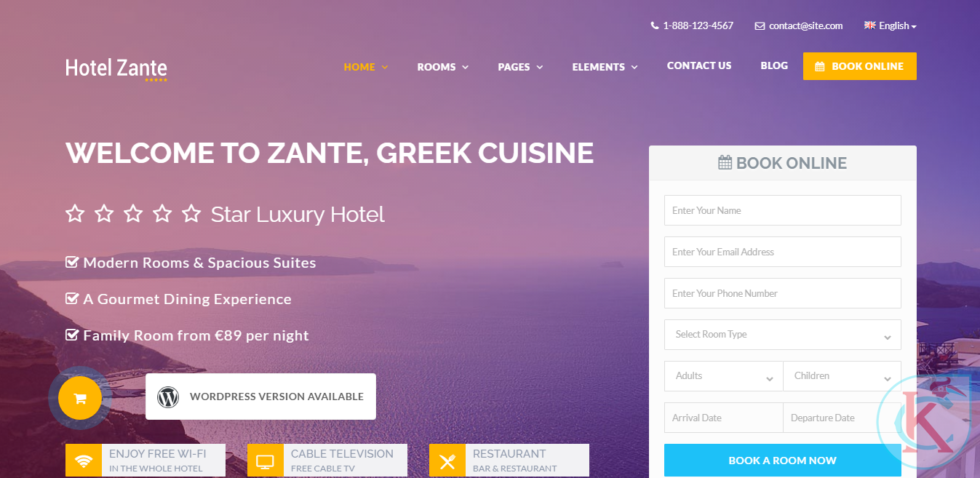This screenshot has width=980, height=478.
Task: Open the Elements menu
Action: click(x=605, y=67)
